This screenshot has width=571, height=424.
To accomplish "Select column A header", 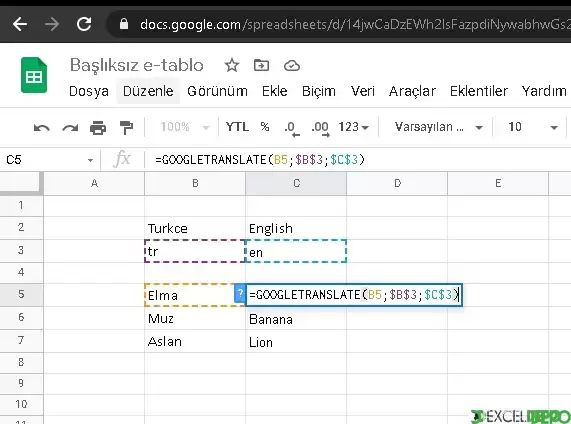I will pos(94,183).
